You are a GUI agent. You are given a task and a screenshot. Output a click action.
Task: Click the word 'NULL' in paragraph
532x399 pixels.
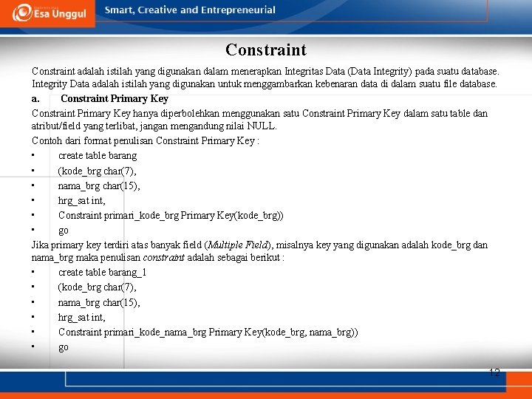click(261, 126)
